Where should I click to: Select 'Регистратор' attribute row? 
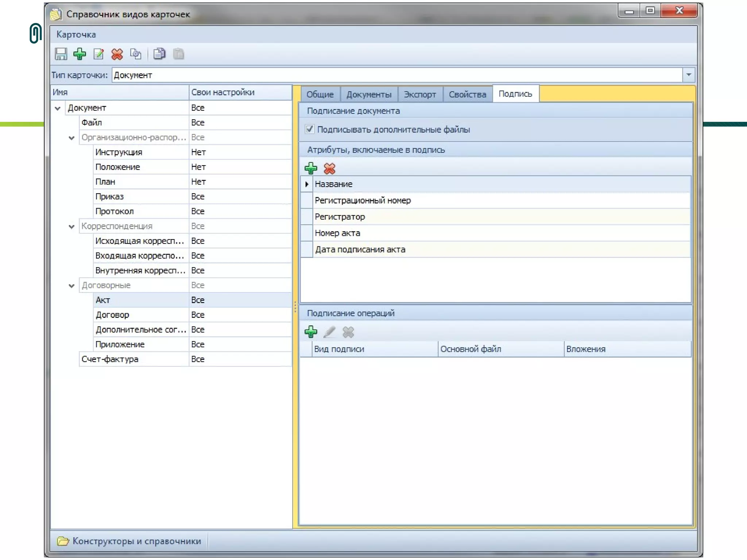(x=340, y=217)
